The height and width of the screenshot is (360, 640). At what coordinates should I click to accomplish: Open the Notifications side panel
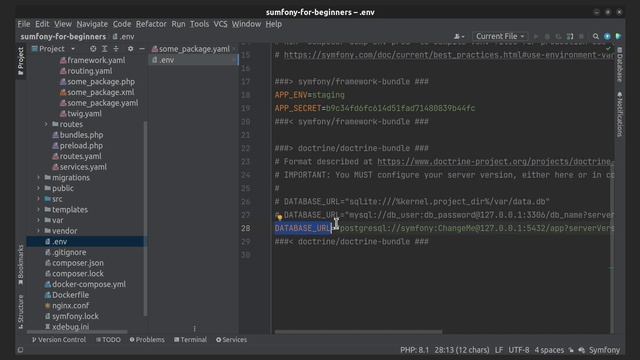coord(620,114)
